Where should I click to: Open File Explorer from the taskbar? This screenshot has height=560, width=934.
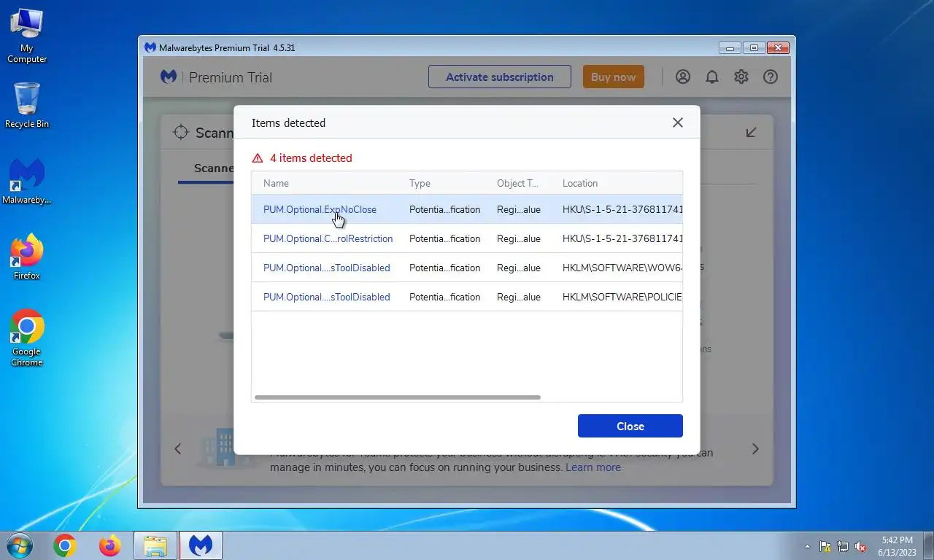pyautogui.click(x=155, y=545)
